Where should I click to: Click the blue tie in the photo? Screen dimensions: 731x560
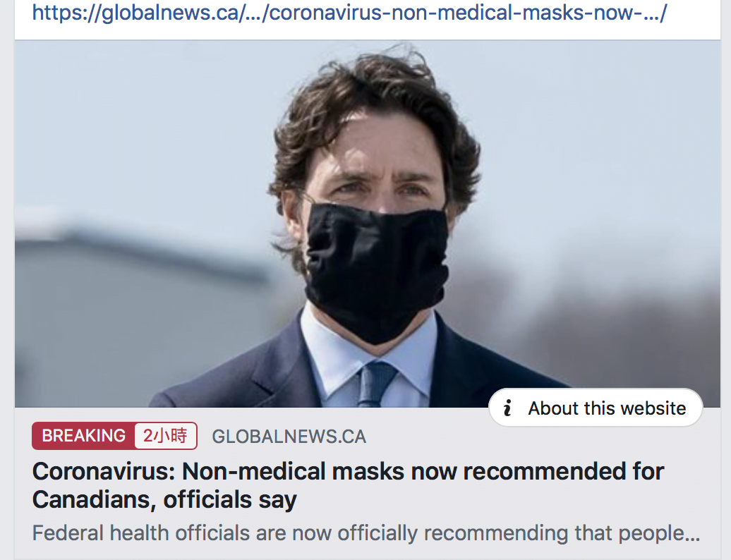(x=375, y=384)
